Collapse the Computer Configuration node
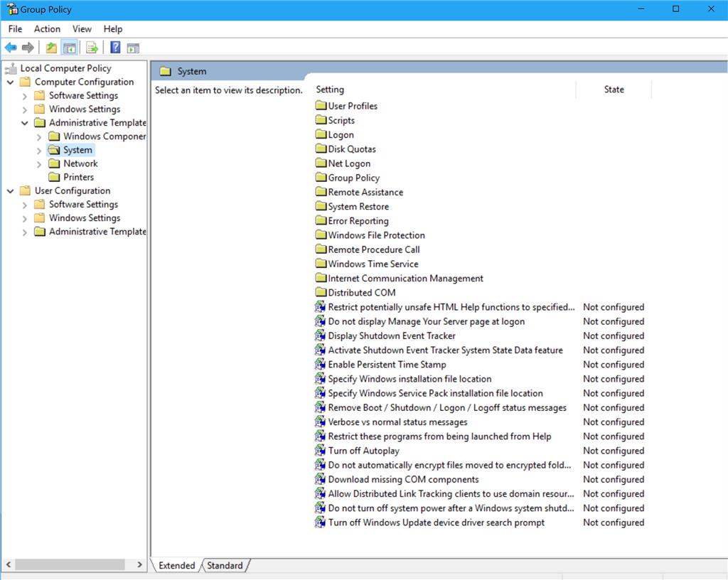The image size is (728, 580). coord(10,82)
